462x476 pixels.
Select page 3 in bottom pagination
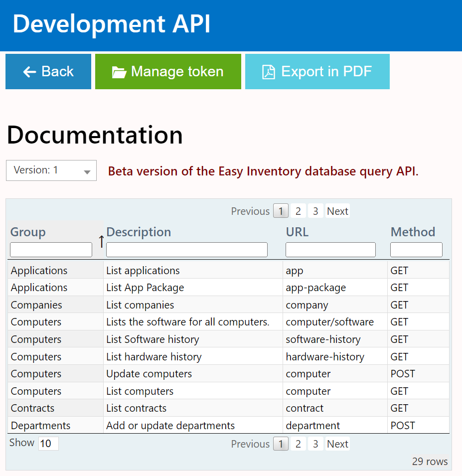(x=315, y=444)
